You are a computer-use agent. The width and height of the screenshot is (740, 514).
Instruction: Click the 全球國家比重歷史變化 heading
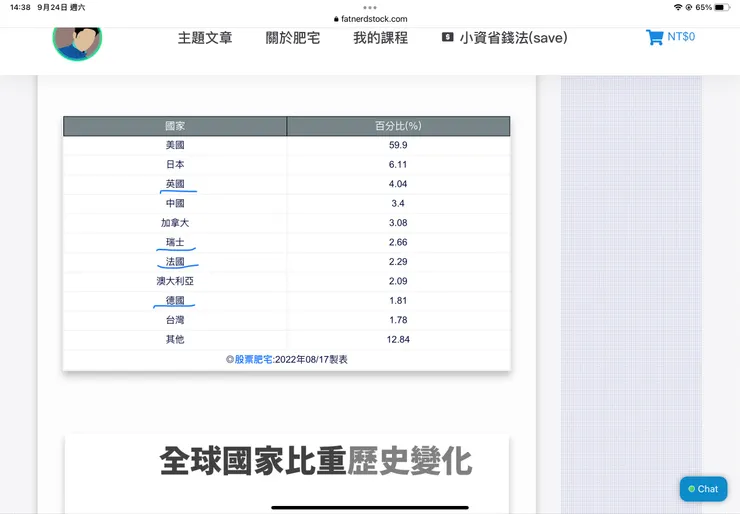click(x=316, y=461)
